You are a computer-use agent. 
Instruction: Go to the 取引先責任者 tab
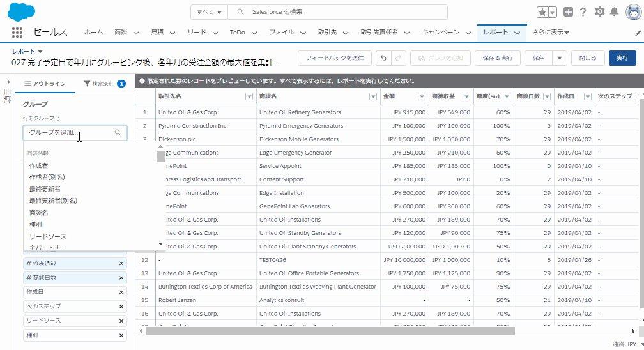379,32
